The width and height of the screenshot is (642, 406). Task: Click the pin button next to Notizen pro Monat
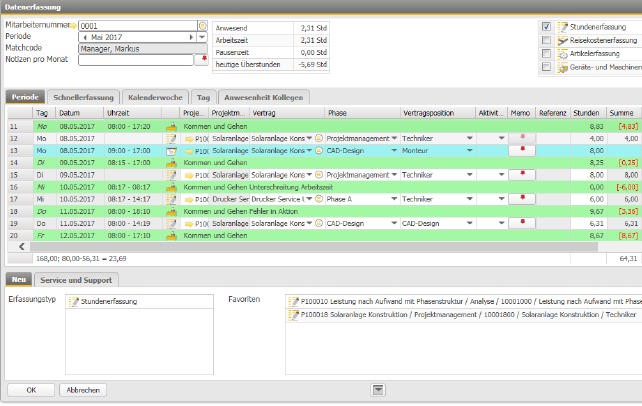coord(201,60)
